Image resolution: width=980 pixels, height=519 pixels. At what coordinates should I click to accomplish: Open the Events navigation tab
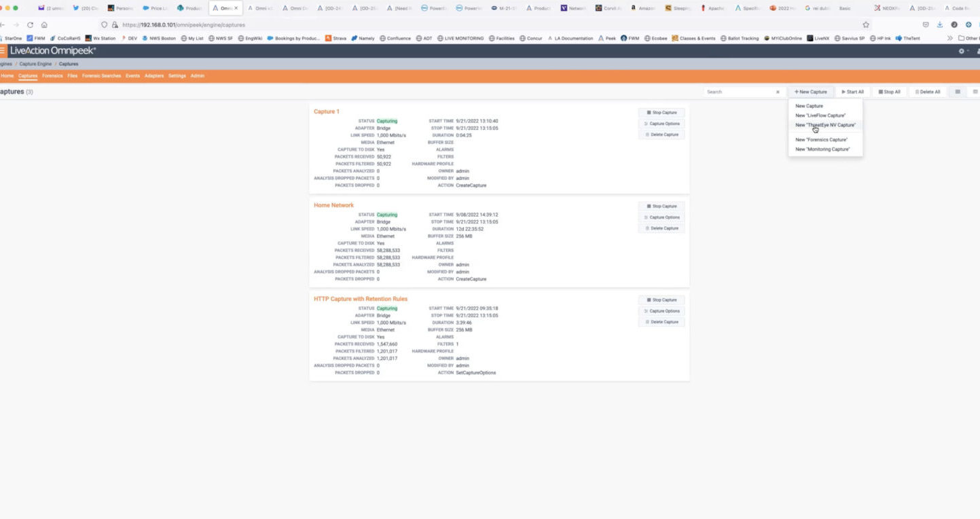pos(132,76)
